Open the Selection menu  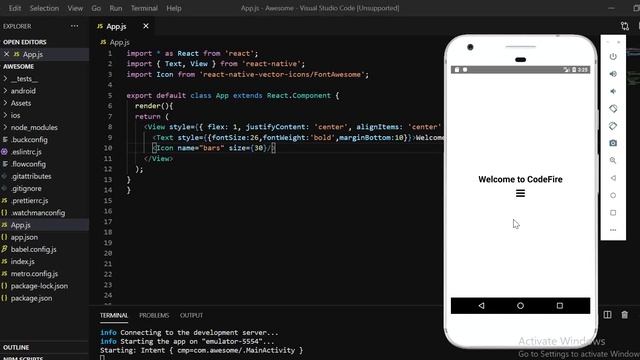44,8
